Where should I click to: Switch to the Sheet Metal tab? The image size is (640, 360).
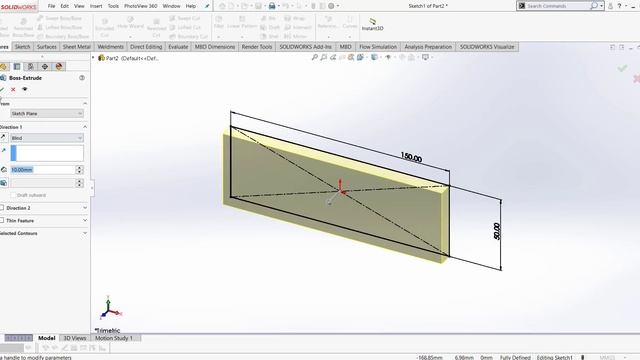(x=76, y=47)
